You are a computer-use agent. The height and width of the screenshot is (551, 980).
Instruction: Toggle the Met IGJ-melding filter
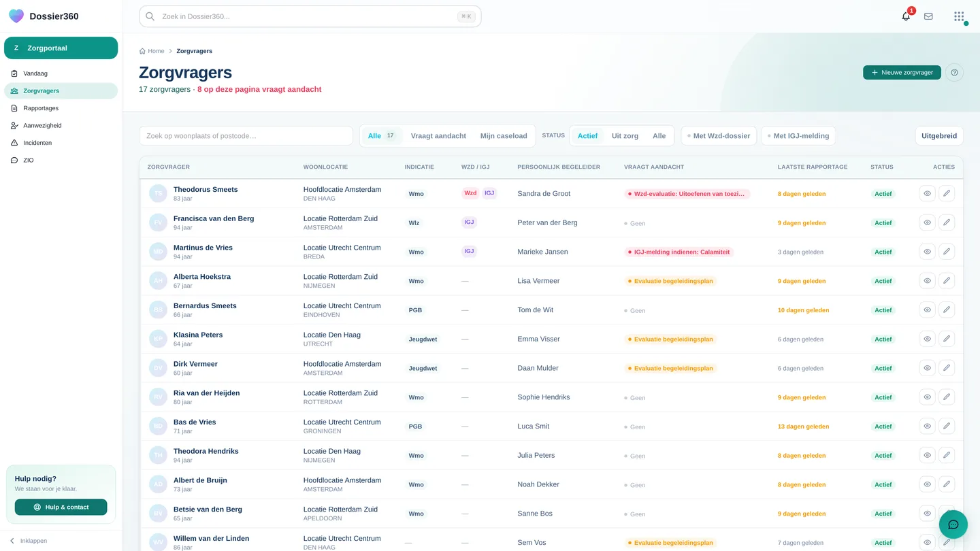[x=798, y=136]
